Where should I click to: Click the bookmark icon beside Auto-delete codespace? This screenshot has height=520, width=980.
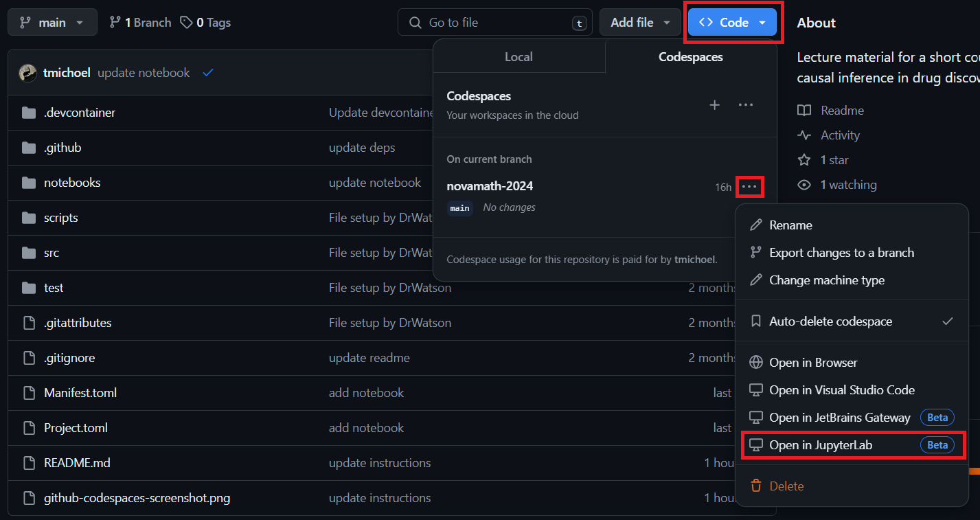click(756, 321)
